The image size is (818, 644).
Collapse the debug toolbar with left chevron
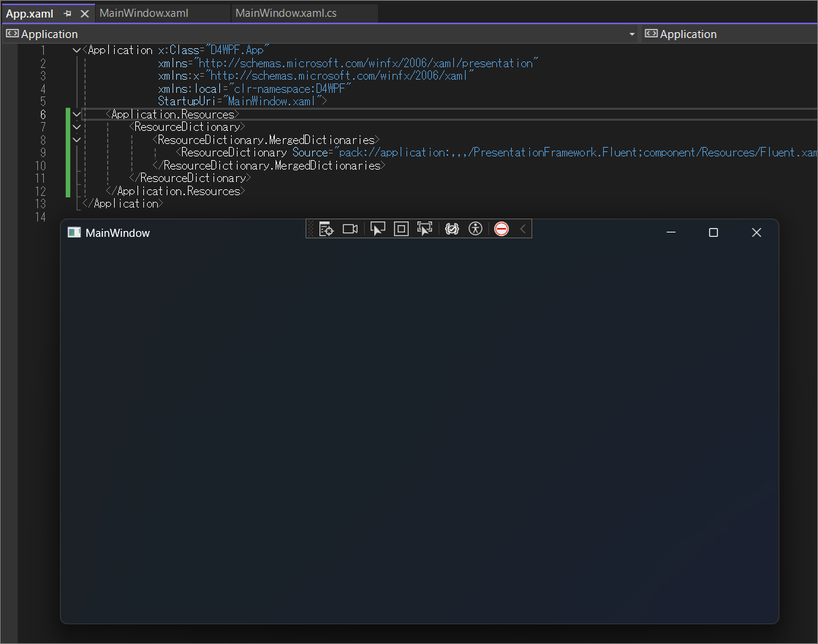523,229
